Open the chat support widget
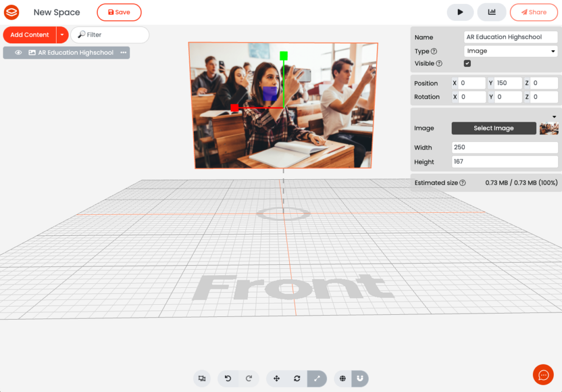562x392 pixels. pyautogui.click(x=543, y=375)
